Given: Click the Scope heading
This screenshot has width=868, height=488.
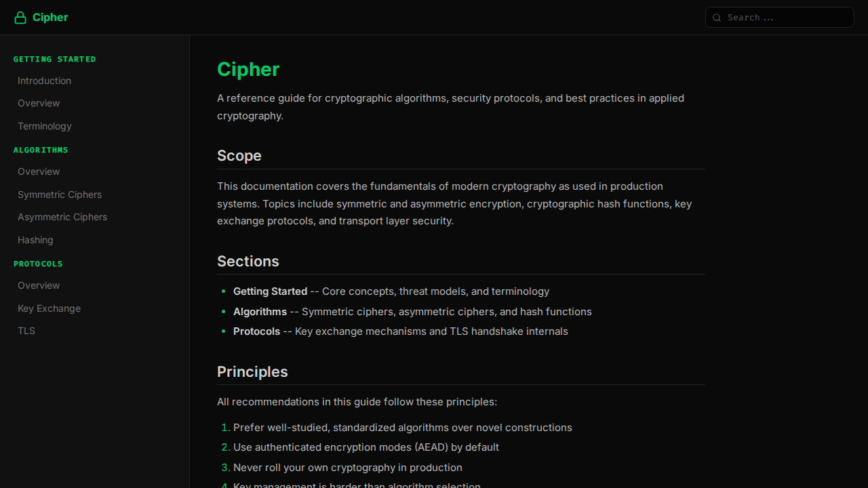Looking at the screenshot, I should tap(239, 156).
